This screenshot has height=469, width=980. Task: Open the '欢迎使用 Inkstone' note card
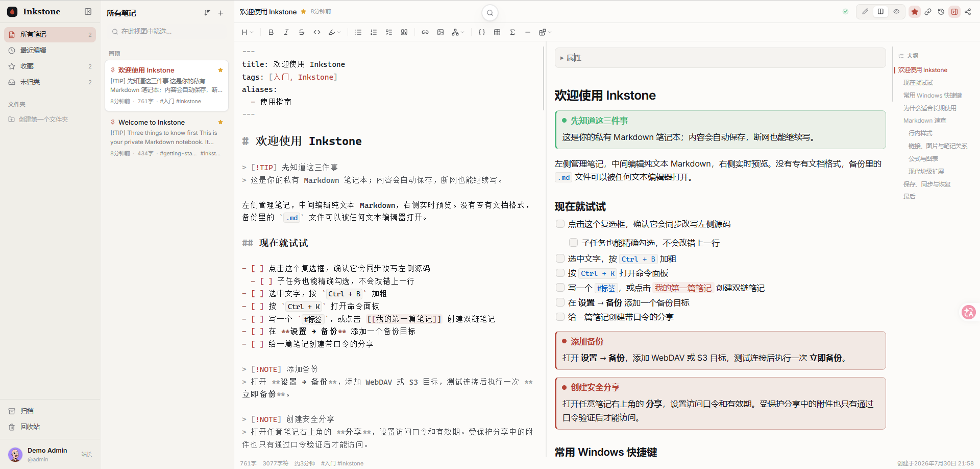(x=166, y=85)
